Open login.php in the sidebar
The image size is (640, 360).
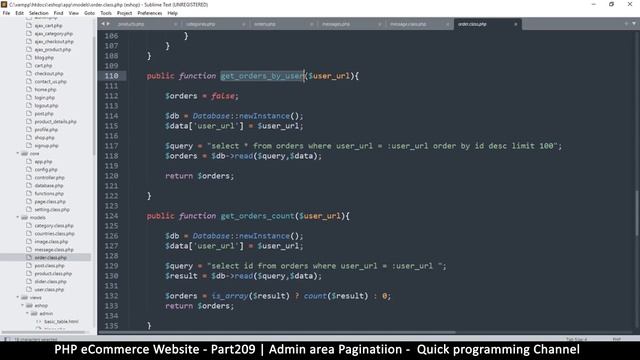click(x=44, y=98)
